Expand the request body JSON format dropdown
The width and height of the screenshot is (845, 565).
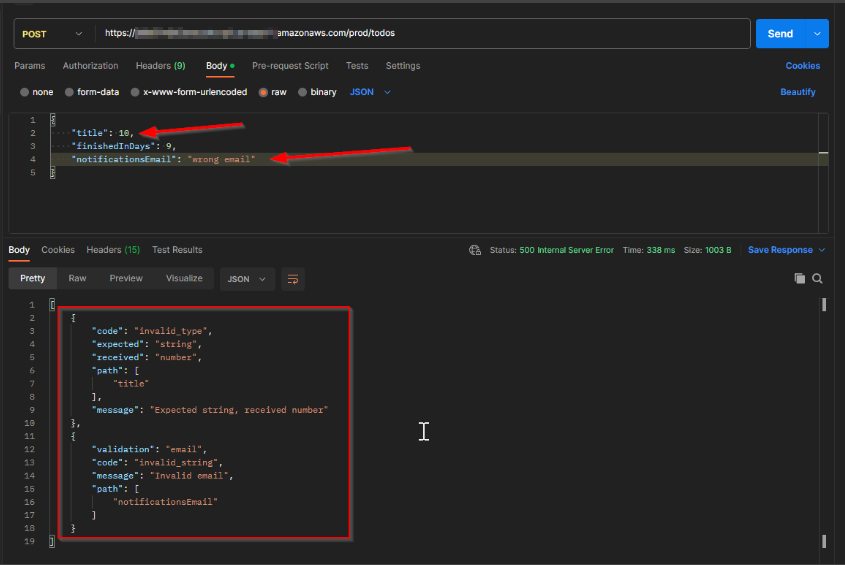(x=370, y=92)
